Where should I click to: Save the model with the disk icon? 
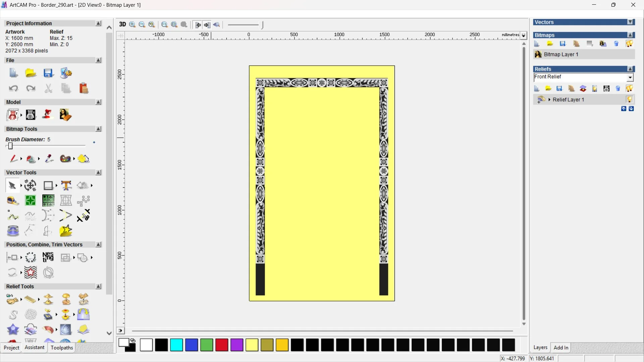coord(49,73)
